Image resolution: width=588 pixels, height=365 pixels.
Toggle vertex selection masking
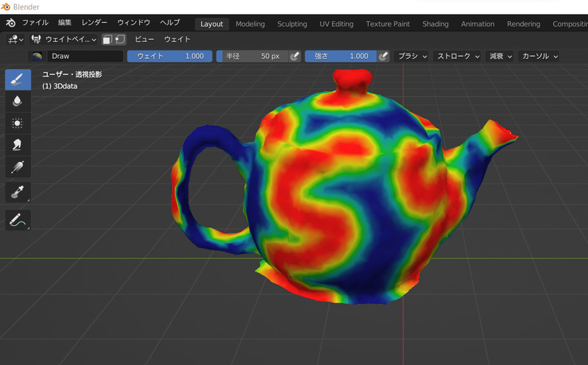[120, 40]
